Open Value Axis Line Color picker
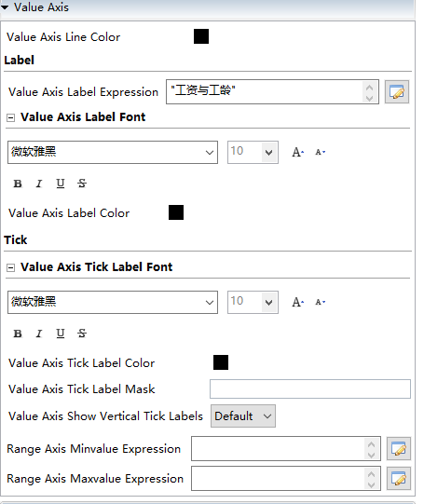The height and width of the screenshot is (504, 424). (x=201, y=36)
